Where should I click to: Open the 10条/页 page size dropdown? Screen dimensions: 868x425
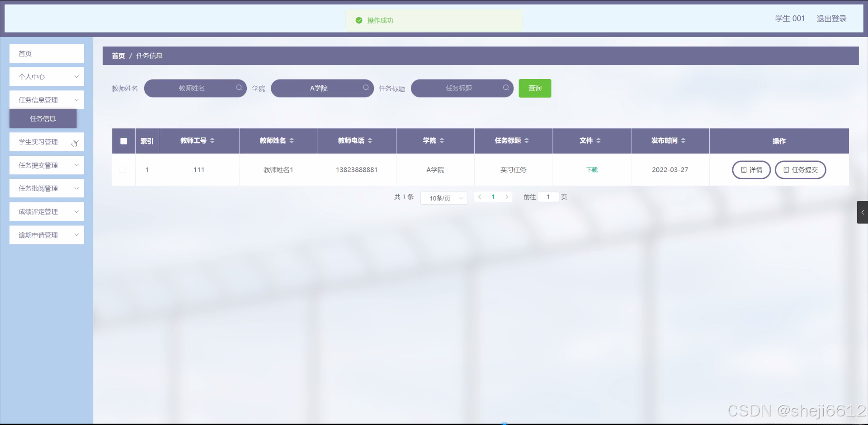[443, 198]
